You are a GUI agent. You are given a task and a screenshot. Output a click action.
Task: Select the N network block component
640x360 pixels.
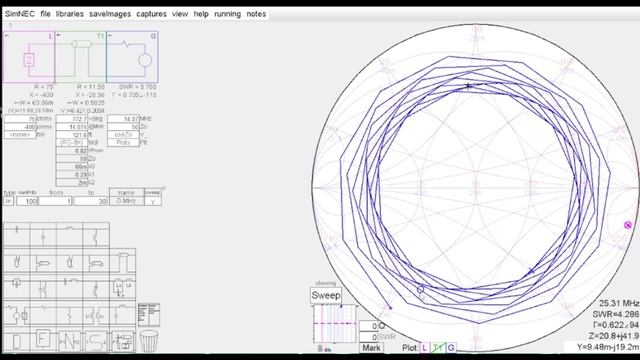pos(69,341)
